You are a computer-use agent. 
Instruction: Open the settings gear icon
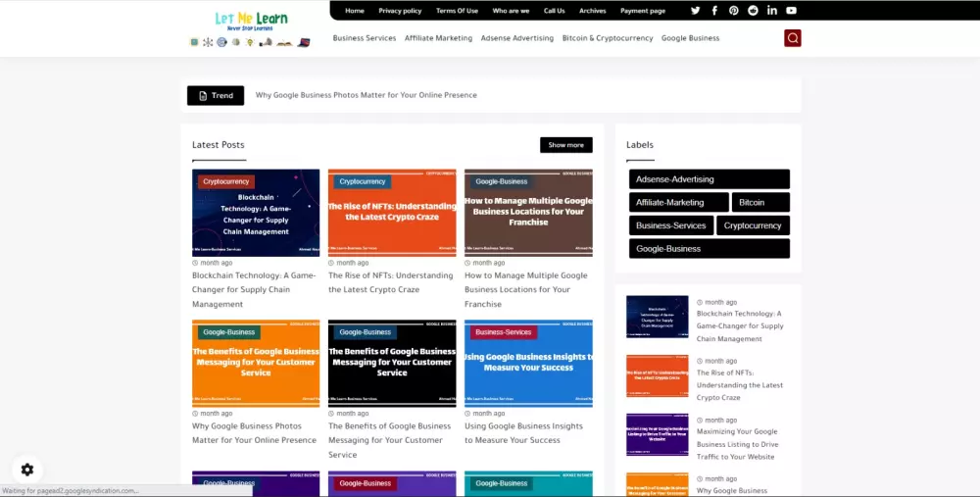(26, 470)
